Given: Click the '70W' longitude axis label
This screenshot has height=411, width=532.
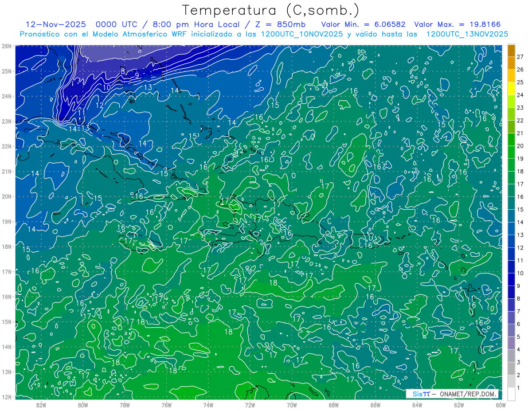Looking at the screenshot, I should 292,404.
